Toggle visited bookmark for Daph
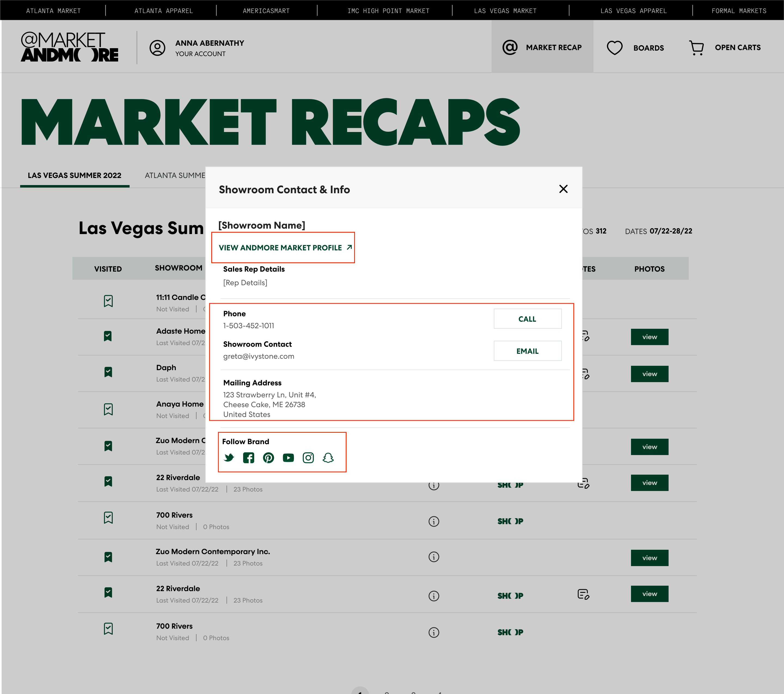The height and width of the screenshot is (694, 784). coord(108,372)
